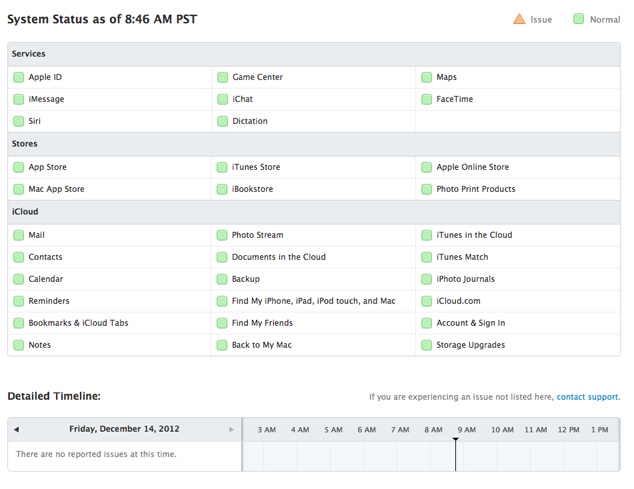Screen dimensions: 634x489
Task: Click the status icon next to Backup
Action: (x=222, y=279)
